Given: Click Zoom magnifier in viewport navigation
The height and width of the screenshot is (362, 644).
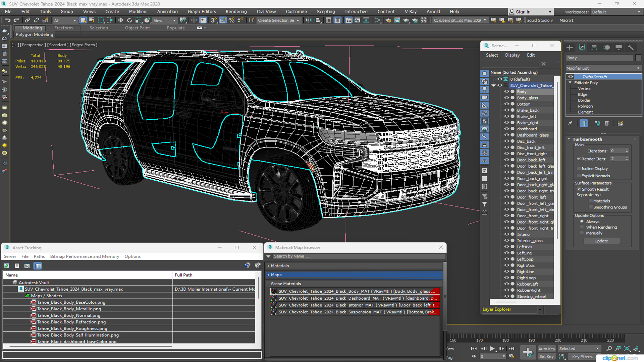Looking at the screenshot, I should [609, 349].
